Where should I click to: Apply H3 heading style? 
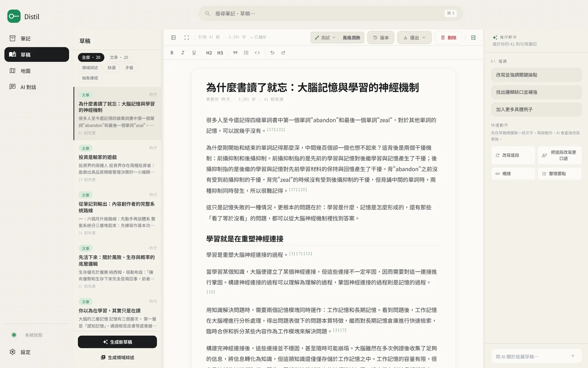coord(220,53)
